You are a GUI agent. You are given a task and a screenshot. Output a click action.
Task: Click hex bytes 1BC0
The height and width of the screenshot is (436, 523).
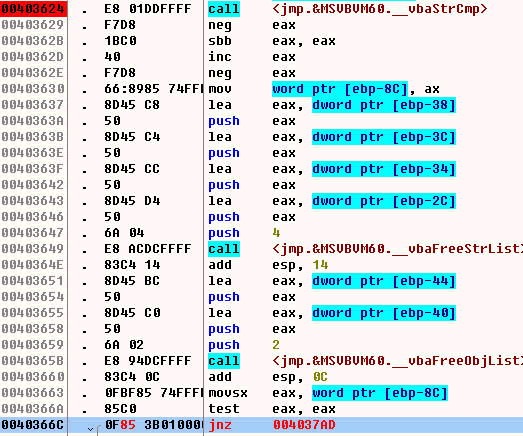click(x=120, y=41)
